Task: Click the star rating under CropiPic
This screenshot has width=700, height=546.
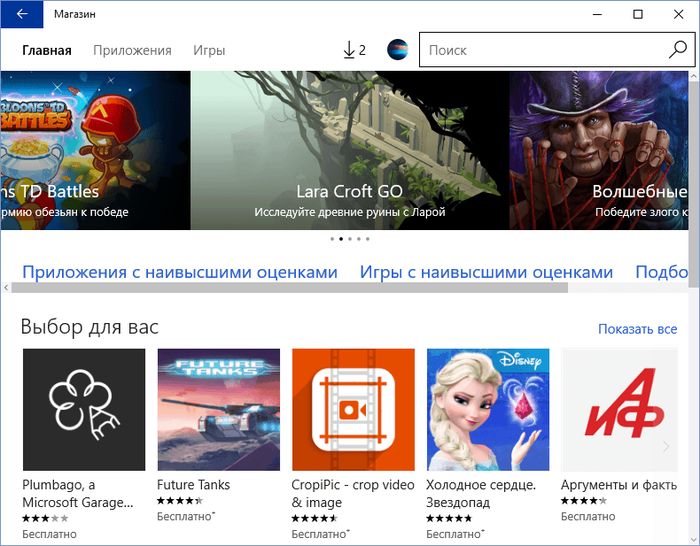Action: (315, 518)
